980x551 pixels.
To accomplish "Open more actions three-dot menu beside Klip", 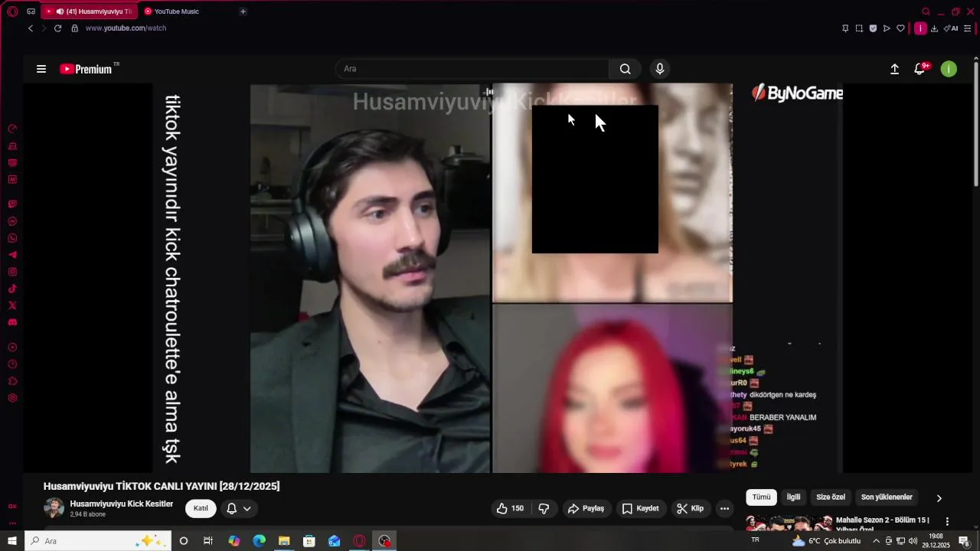I will (x=724, y=508).
